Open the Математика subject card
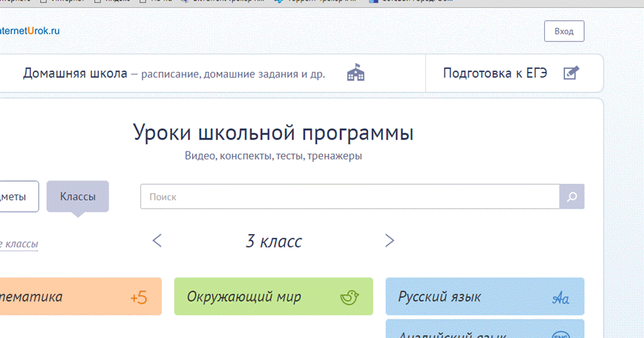Screen dimensions: 644x338 point(80,296)
